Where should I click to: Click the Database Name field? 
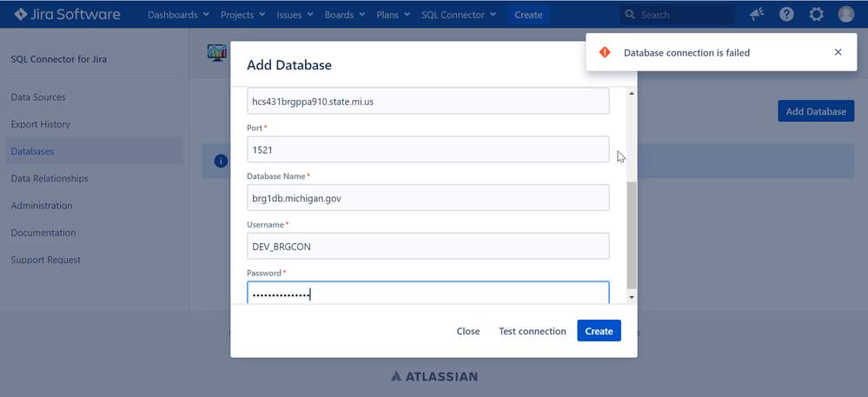point(427,198)
